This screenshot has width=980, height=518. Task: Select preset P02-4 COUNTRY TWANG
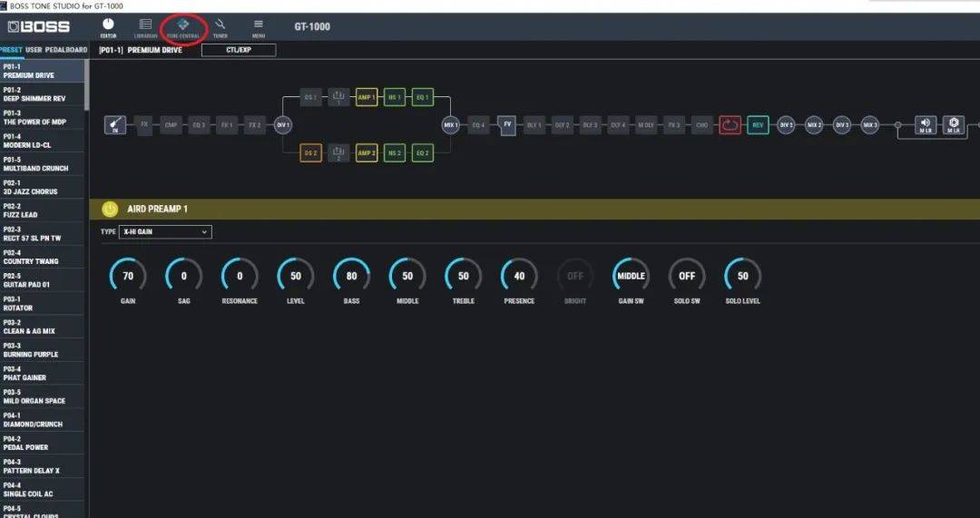tap(42, 257)
